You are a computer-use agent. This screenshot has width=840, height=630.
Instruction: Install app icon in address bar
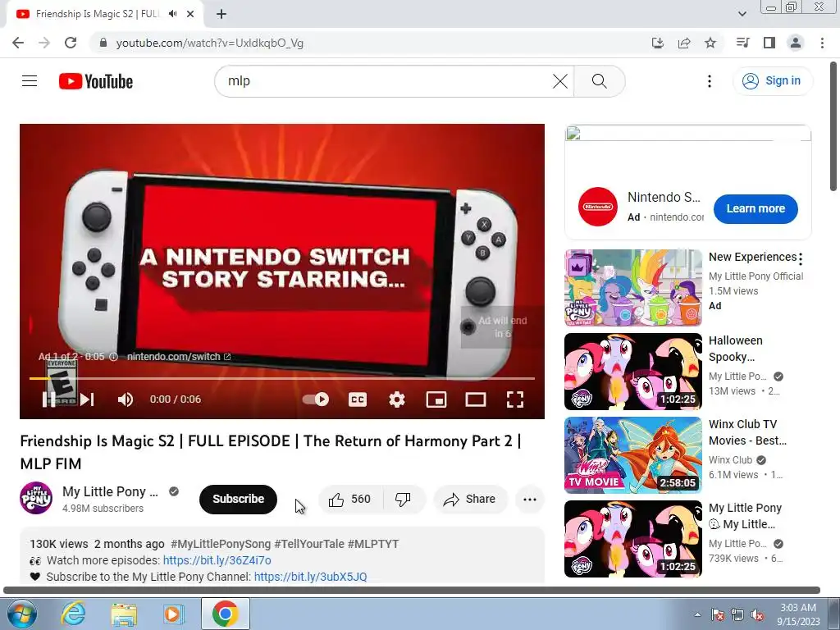pyautogui.click(x=658, y=43)
